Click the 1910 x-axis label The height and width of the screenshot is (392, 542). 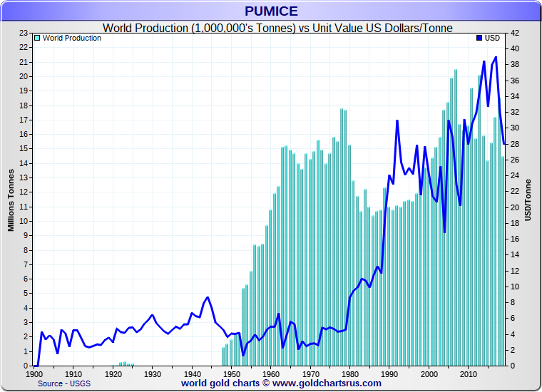point(73,374)
